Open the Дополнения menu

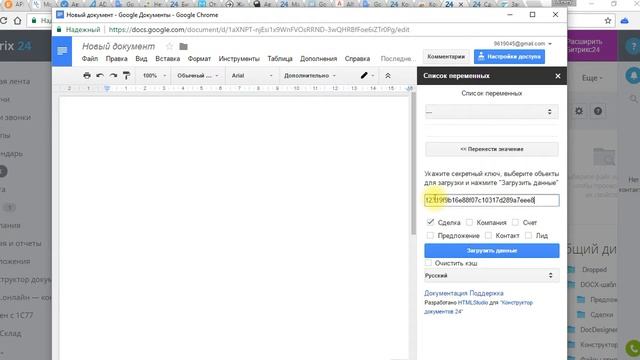(x=318, y=59)
